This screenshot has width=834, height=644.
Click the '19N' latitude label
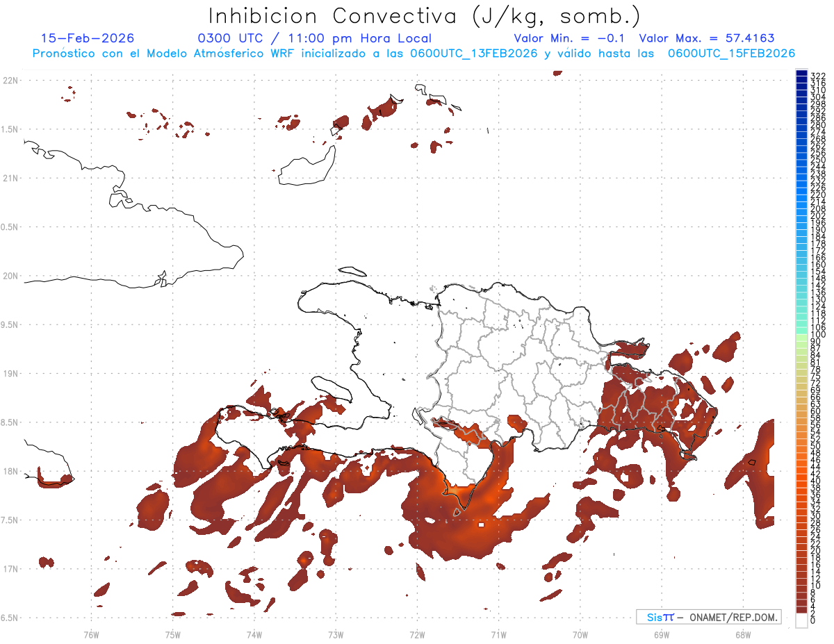pyautogui.click(x=10, y=374)
